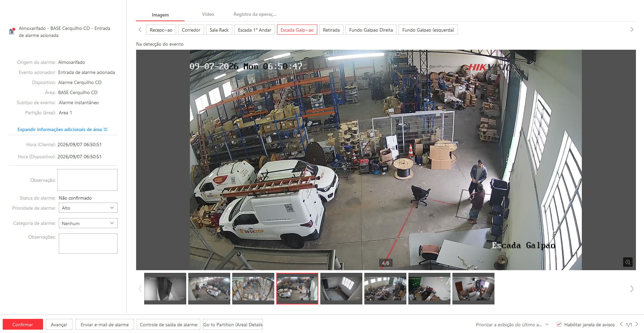Open first thumbnail, dark corridor view
644x333 pixels.
pyautogui.click(x=165, y=289)
